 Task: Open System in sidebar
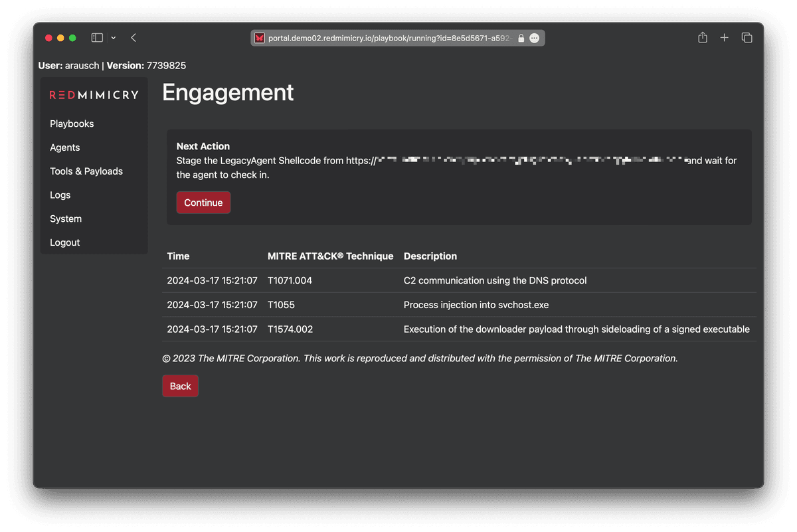coord(66,219)
